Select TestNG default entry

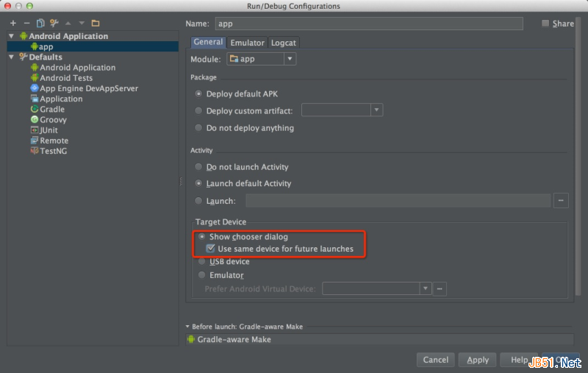(x=49, y=151)
